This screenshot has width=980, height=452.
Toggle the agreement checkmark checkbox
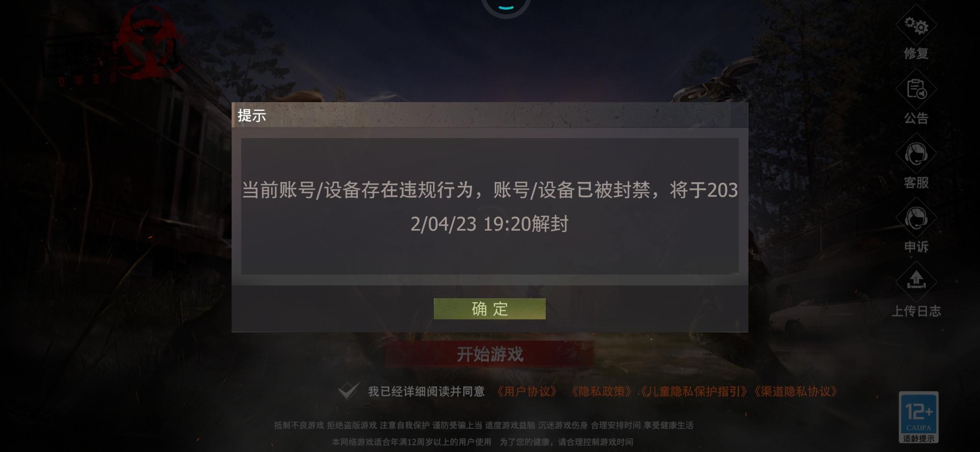(x=348, y=391)
